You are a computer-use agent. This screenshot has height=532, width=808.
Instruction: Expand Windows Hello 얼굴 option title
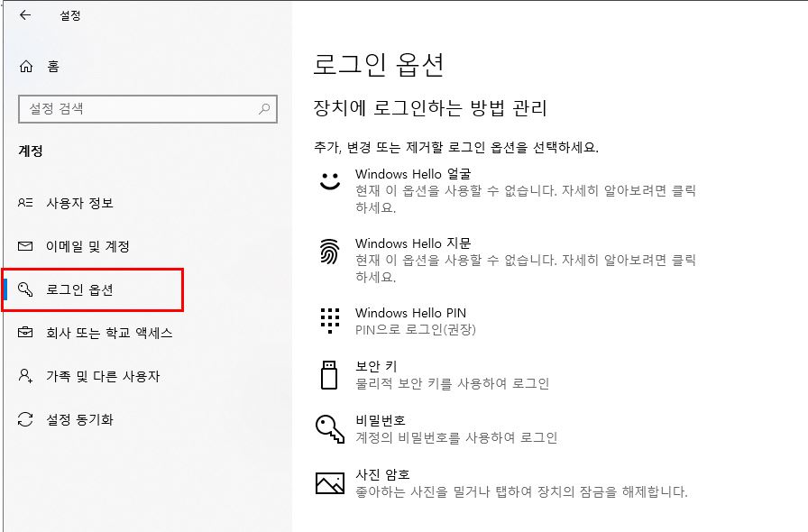pyautogui.click(x=413, y=174)
